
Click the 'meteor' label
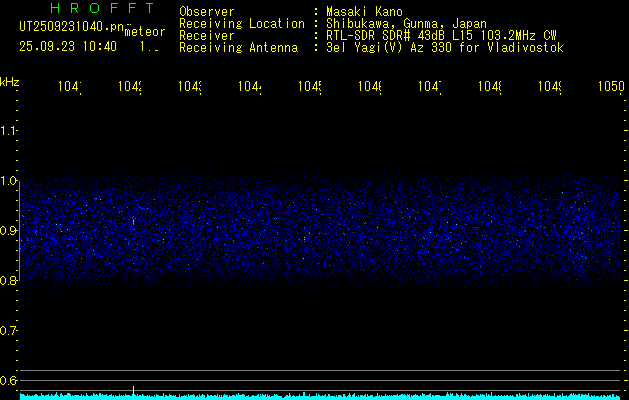click(144, 32)
